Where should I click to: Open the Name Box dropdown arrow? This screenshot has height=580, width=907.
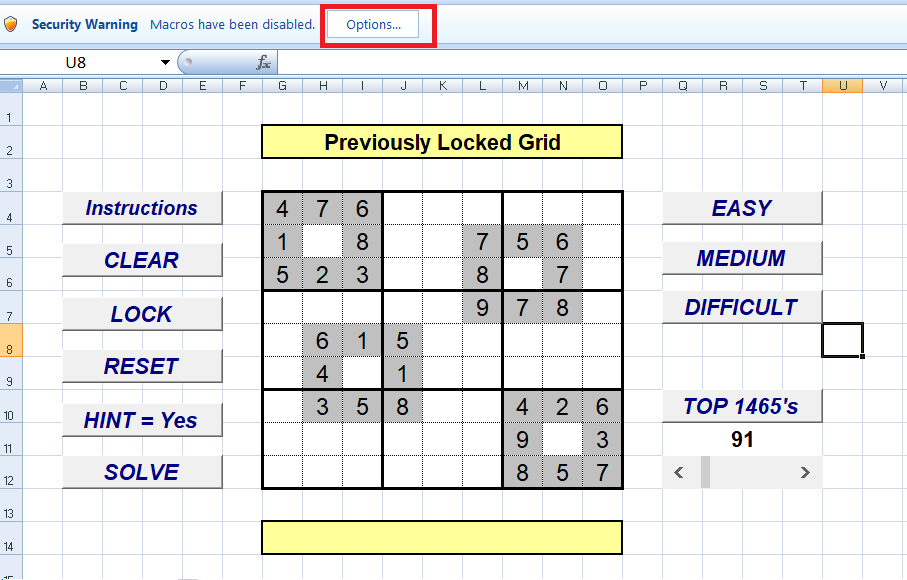(x=163, y=61)
